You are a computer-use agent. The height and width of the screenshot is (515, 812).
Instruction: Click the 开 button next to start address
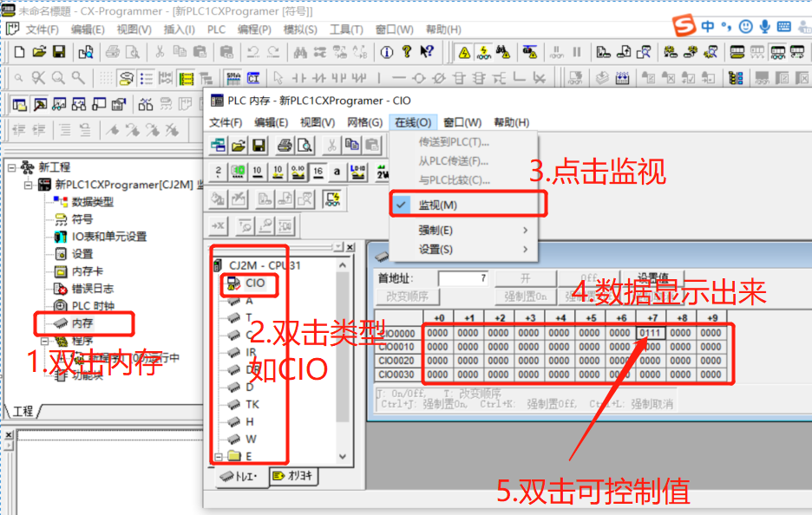point(525,278)
